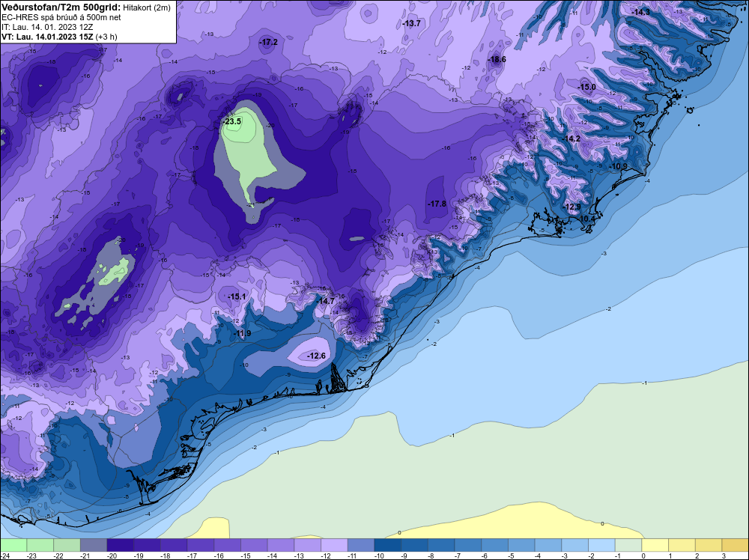The image size is (749, 560).
Task: Pick the dark blue legend swatch between -10 and -9
Action: (388, 545)
